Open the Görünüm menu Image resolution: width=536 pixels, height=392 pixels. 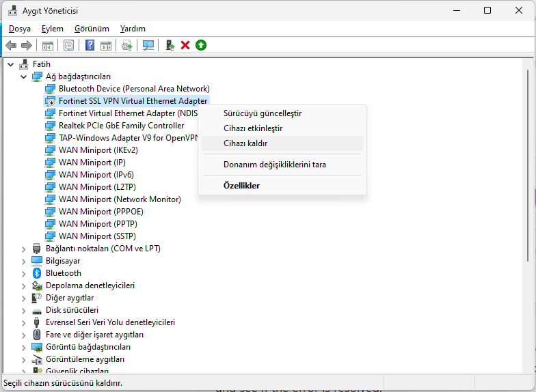[92, 29]
